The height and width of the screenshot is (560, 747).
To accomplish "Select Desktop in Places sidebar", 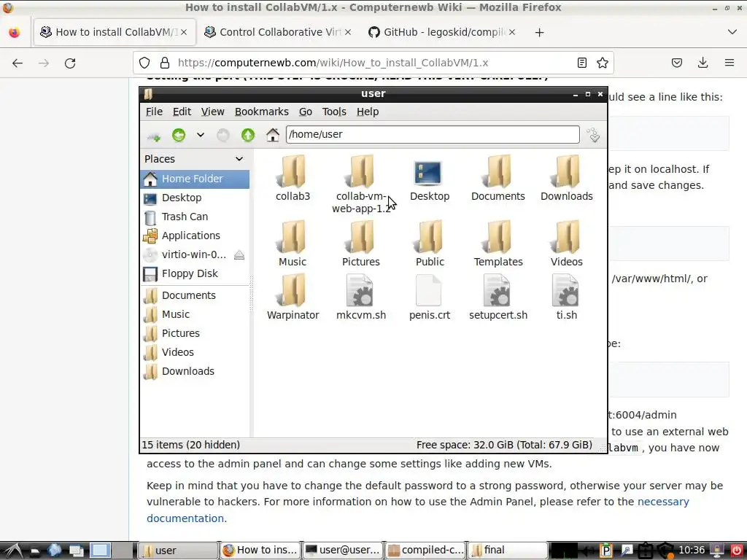I will coord(195,198).
